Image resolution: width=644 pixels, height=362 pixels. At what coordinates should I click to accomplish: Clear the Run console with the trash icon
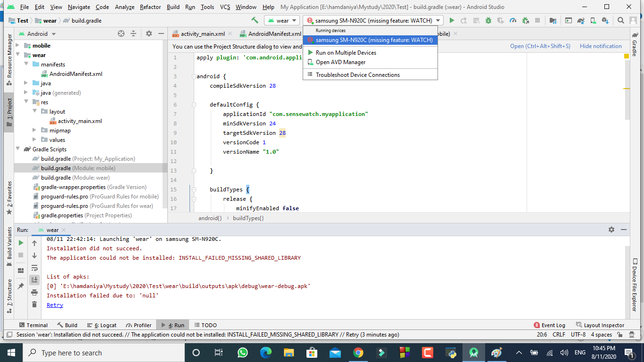pos(34,304)
